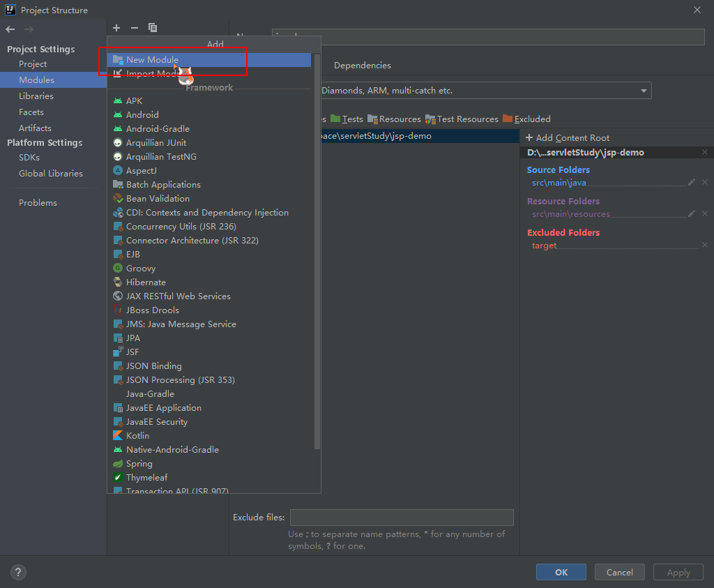Select AspectJ framework
The image size is (714, 588).
point(211,170)
